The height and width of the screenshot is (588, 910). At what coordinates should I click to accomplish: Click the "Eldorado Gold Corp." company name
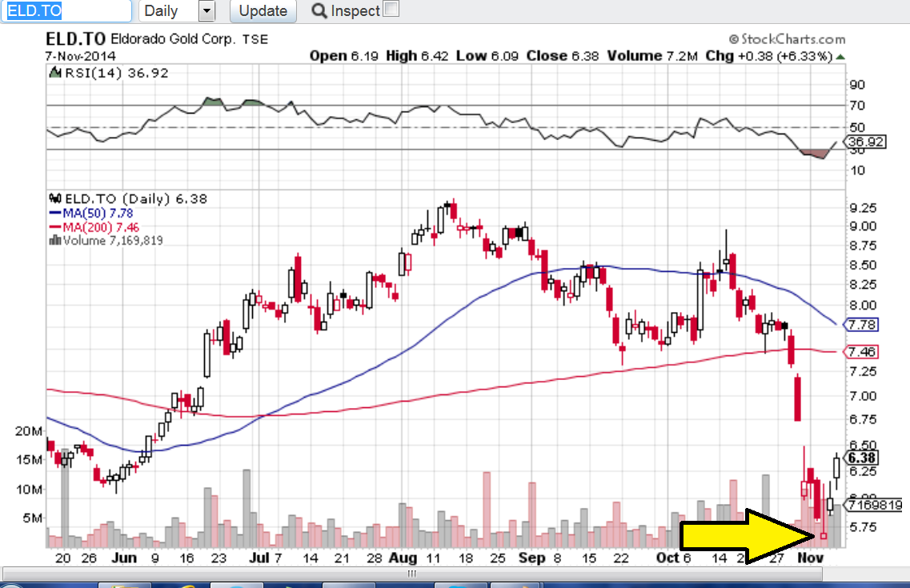(x=173, y=39)
